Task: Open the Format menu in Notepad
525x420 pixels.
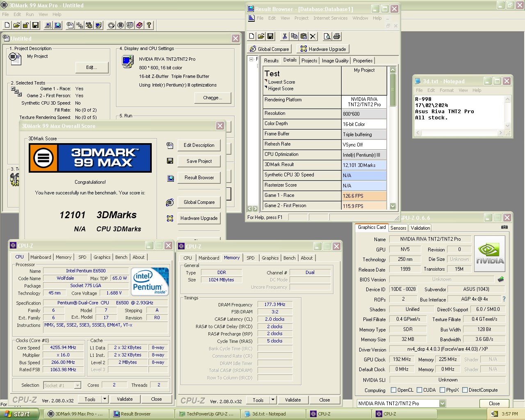Action: (x=447, y=90)
